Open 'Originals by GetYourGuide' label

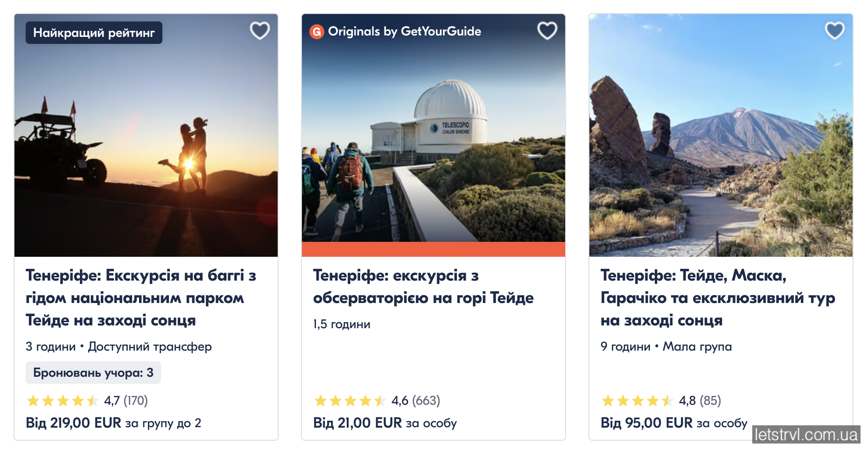(405, 32)
